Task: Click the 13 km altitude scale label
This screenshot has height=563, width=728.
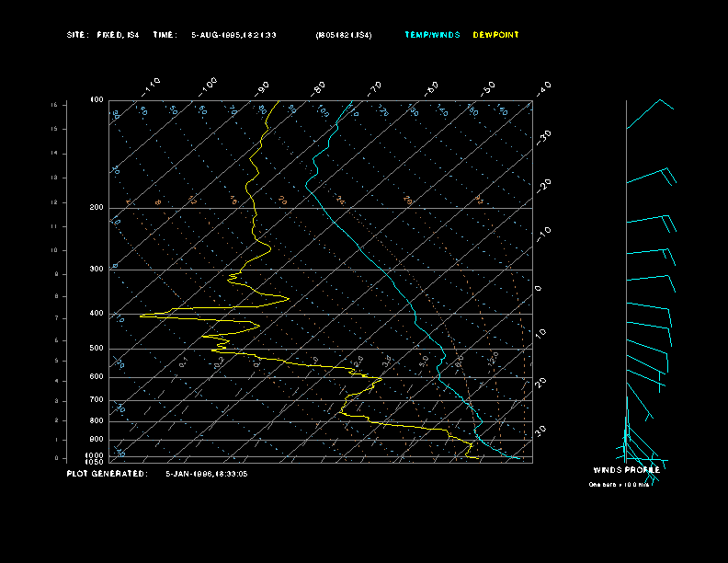Action: click(54, 178)
